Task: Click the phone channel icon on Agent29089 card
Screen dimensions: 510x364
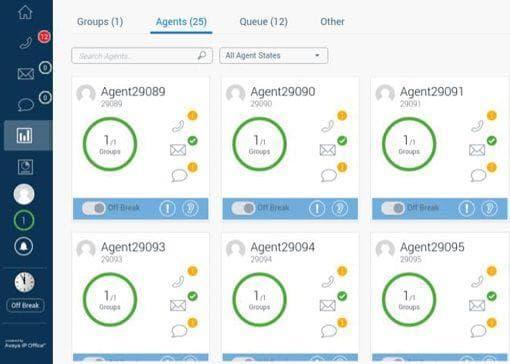Action: (x=178, y=126)
